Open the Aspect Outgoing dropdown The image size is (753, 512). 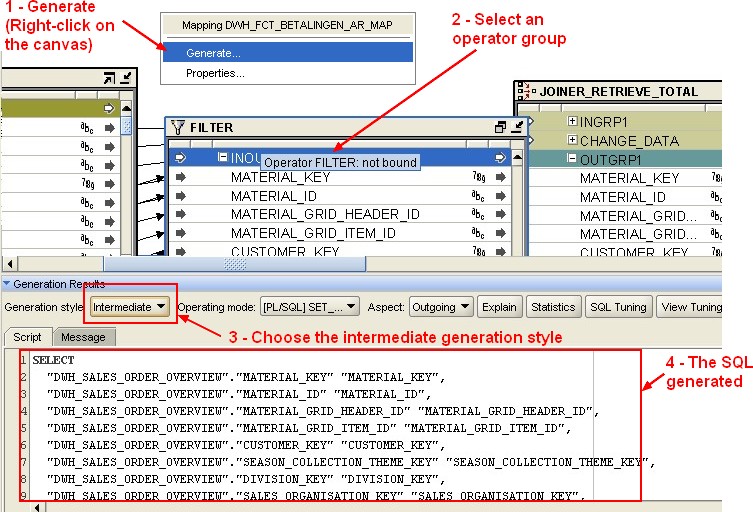[x=441, y=307]
